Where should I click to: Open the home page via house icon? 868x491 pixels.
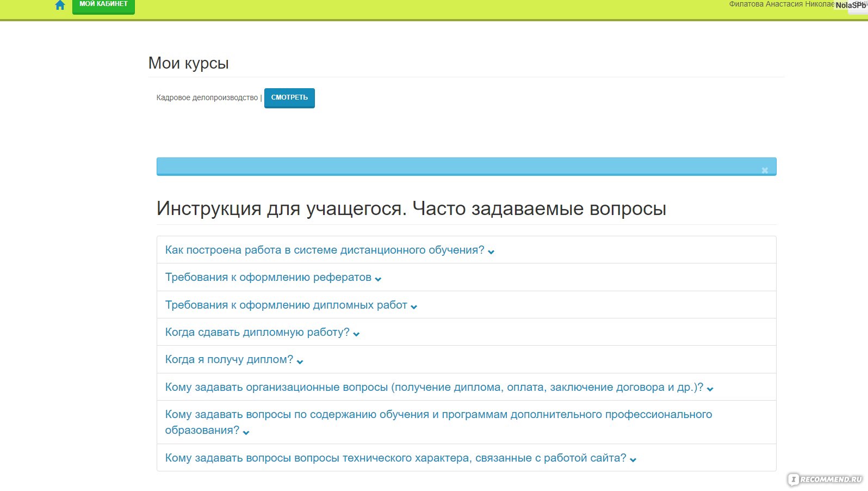click(x=60, y=5)
